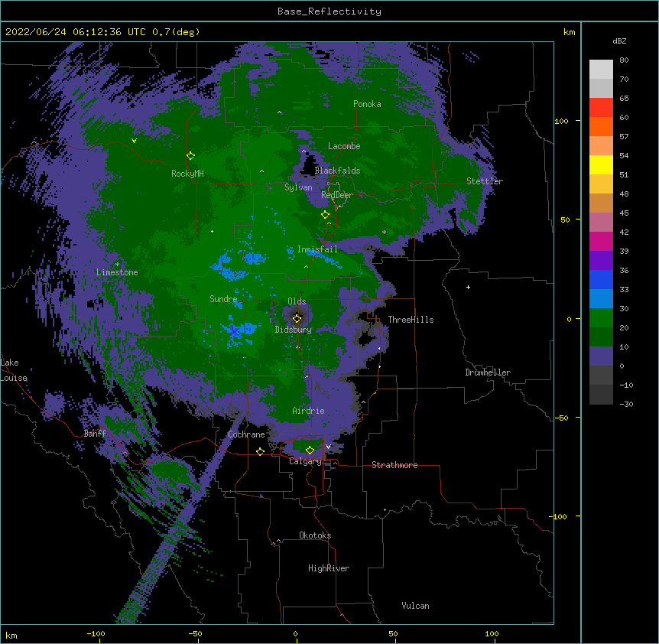Click the Ponoka city label
The width and height of the screenshot is (659, 644).
point(367,104)
